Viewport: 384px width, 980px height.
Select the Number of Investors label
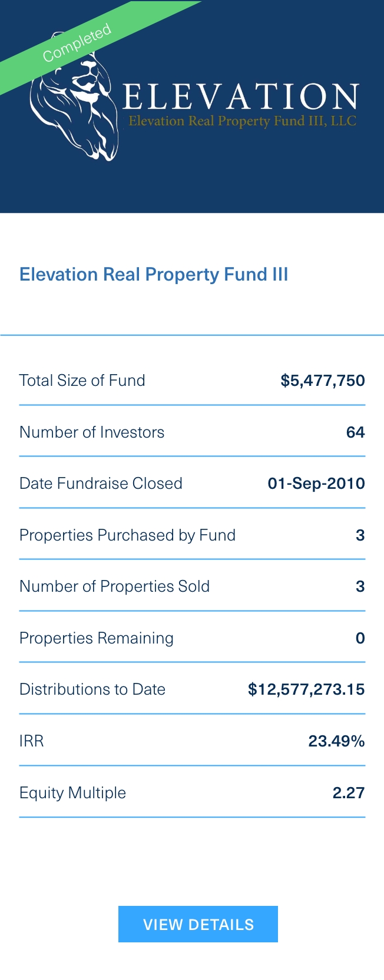point(92,432)
